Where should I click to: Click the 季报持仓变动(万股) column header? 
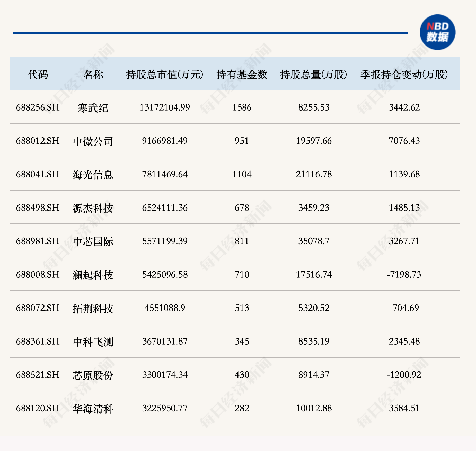[404, 75]
